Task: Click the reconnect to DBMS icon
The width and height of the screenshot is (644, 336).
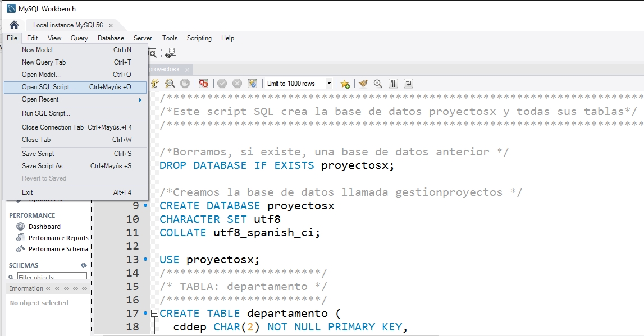Action: (171, 53)
